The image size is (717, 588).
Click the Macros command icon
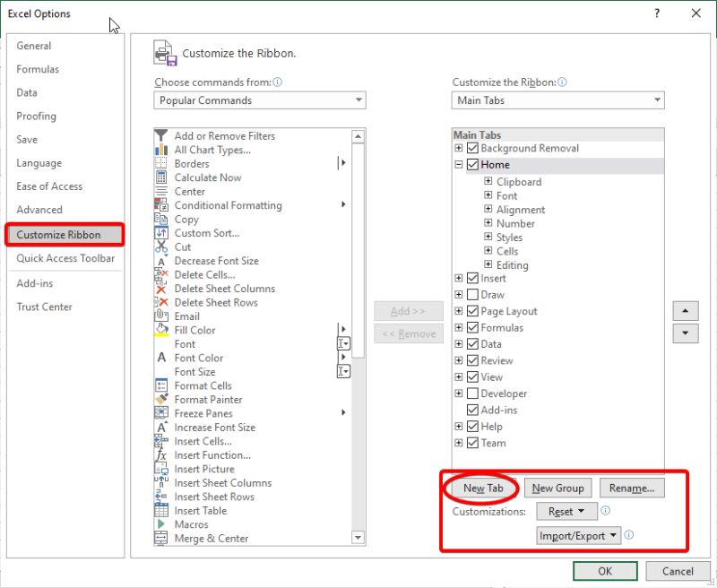162,524
